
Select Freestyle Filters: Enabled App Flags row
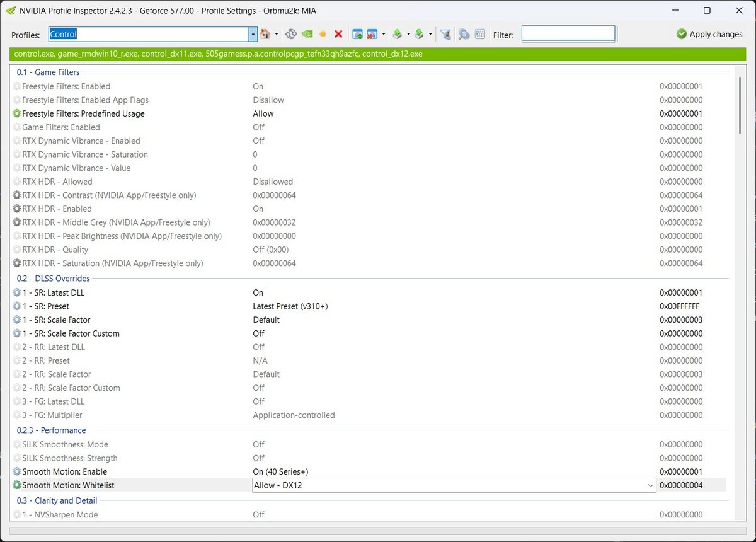click(369, 100)
